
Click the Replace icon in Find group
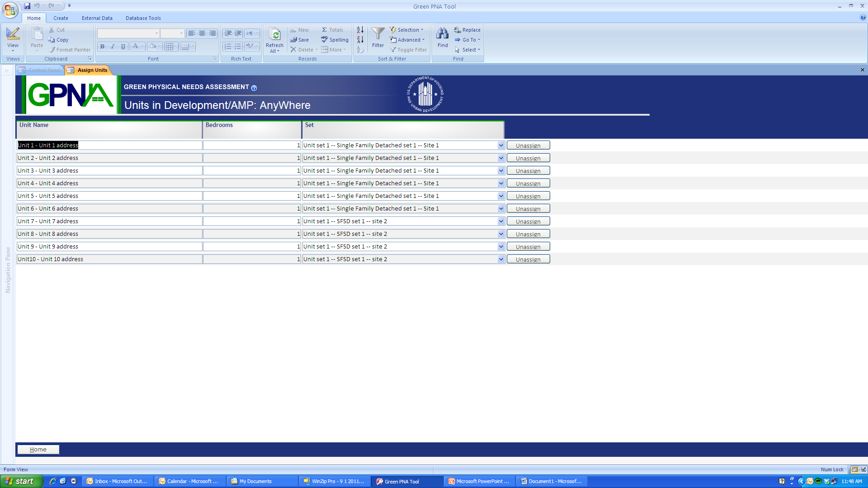[x=458, y=30]
